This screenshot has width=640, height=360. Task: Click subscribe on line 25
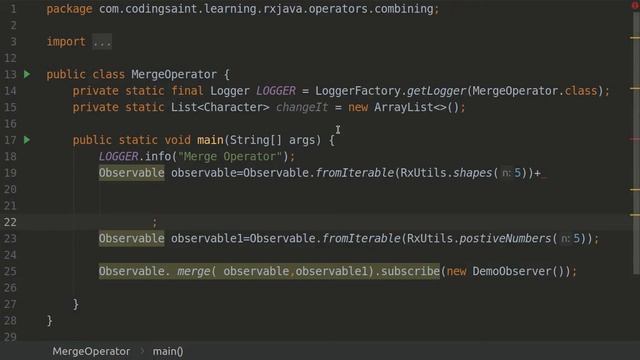410,271
